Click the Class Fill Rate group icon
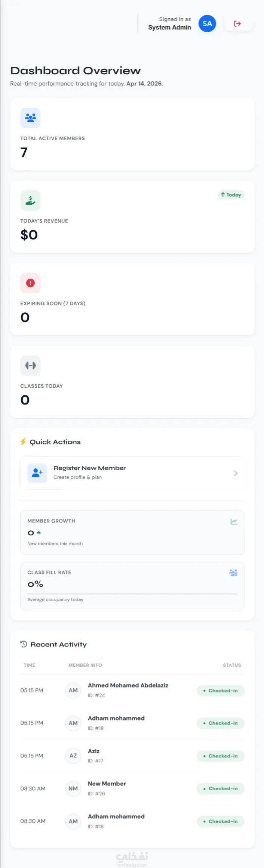264x868 pixels. (x=233, y=573)
